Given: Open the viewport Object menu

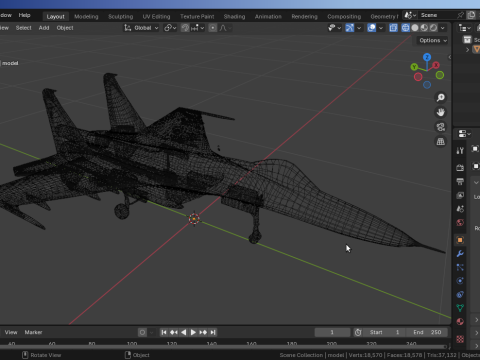Looking at the screenshot, I should tap(65, 28).
